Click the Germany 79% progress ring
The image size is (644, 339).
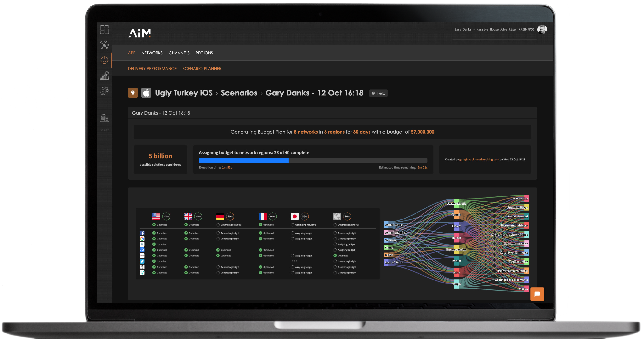(230, 216)
